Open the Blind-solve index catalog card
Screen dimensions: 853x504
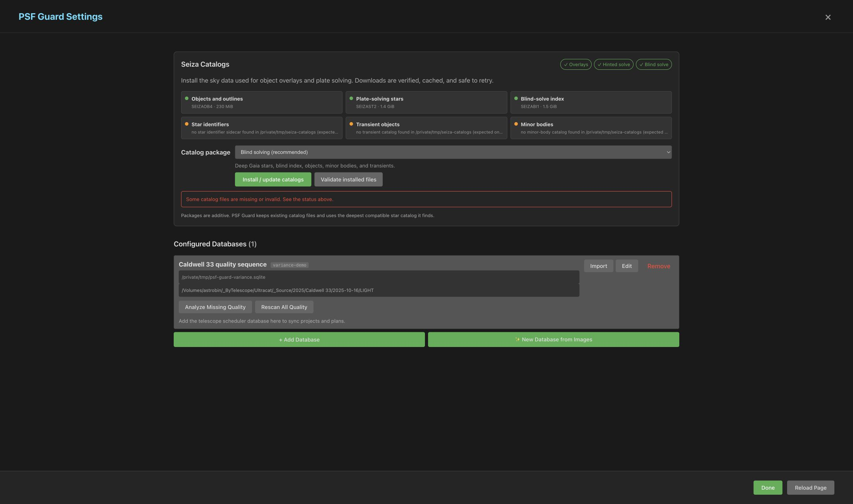click(x=591, y=102)
